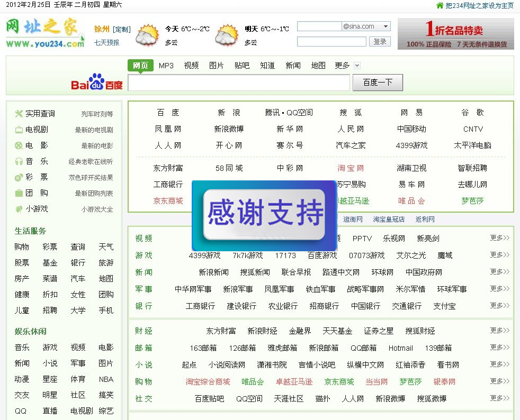Viewport: 520px width, 420px height.
Task: Expand 更多>> in the 新闻 row
Action: 500,271
